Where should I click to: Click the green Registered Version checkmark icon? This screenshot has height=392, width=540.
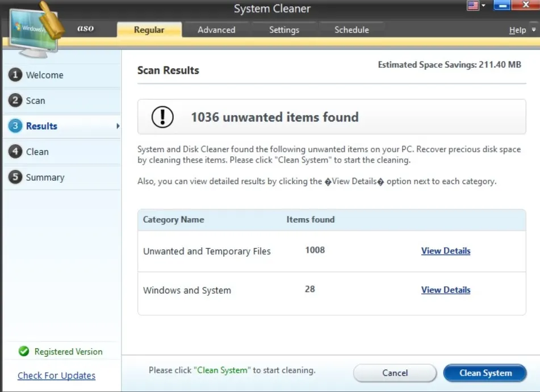24,352
